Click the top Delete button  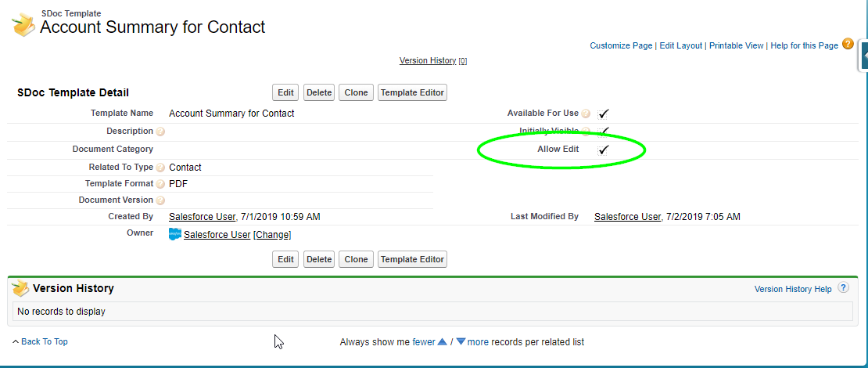click(319, 92)
